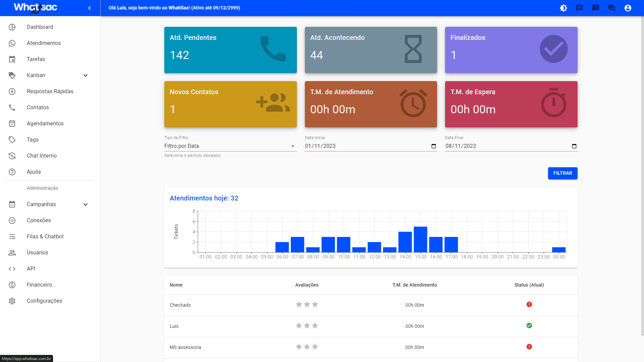
Task: Click the Respostas Rápidas lightning icon
Action: pos(12,92)
